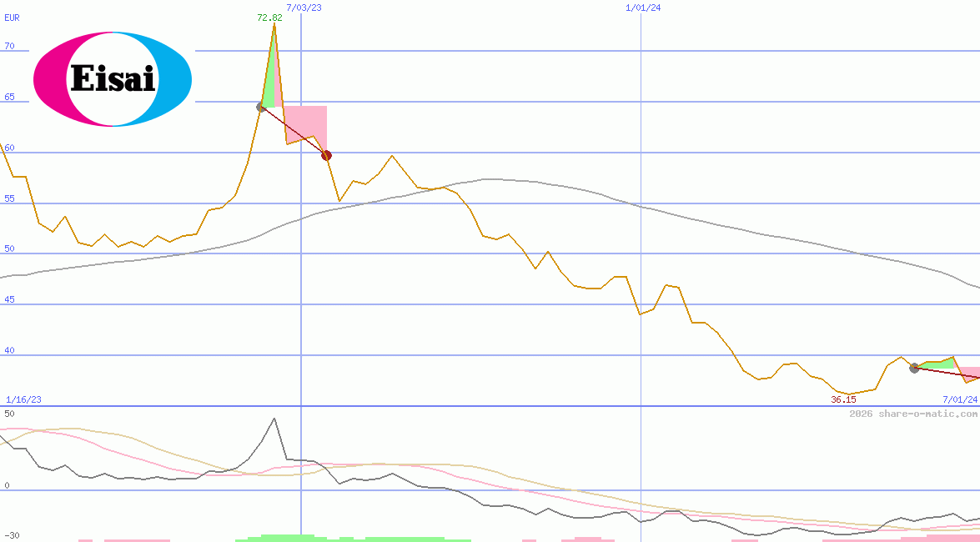Click the gray dot at the trend start
Image resolution: width=980 pixels, height=542 pixels.
pos(260,105)
